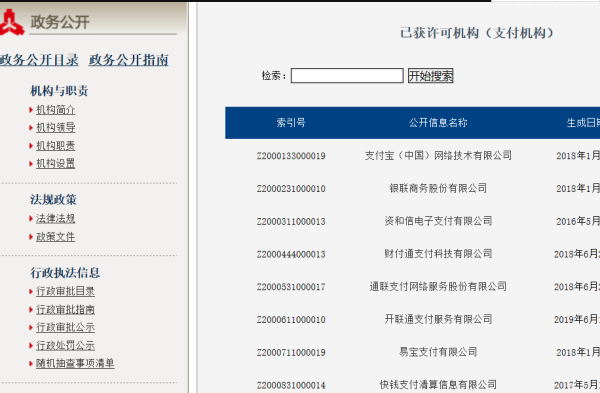Click index number Z2000133000019
The image size is (600, 393).
click(x=291, y=156)
